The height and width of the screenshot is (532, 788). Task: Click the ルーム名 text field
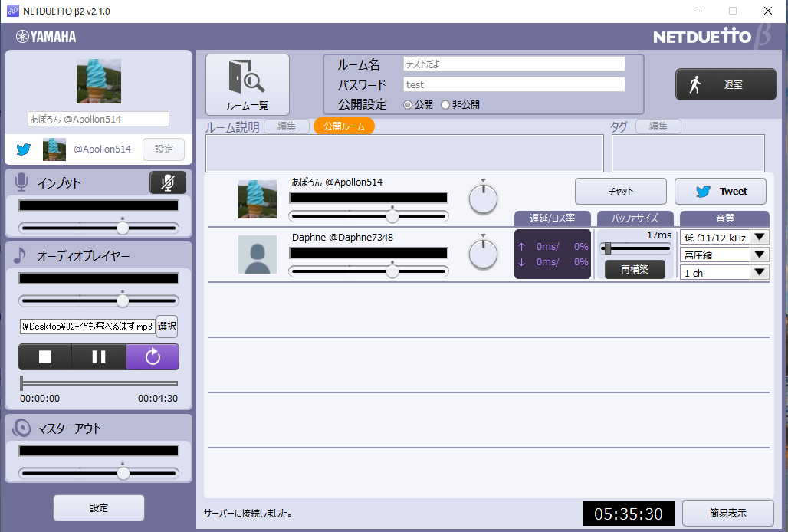514,64
